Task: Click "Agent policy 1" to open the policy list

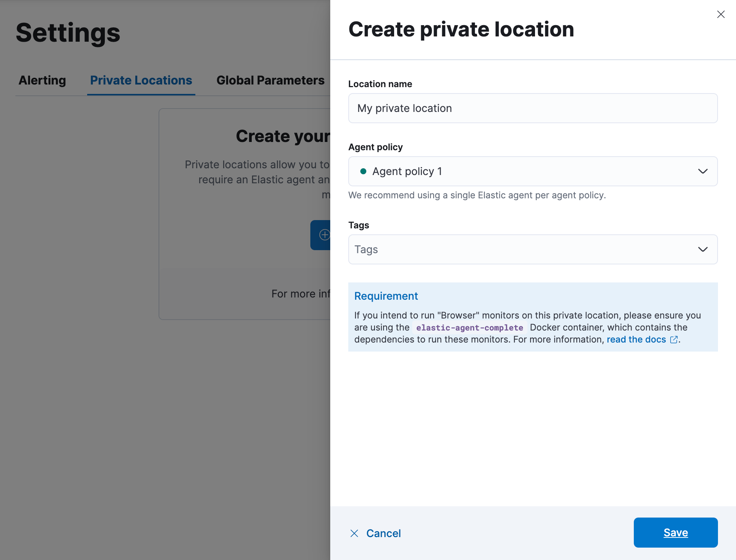Action: tap(407, 171)
